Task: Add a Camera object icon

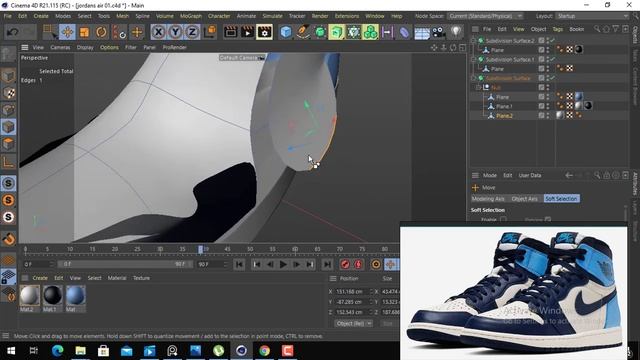Action: coord(438,32)
